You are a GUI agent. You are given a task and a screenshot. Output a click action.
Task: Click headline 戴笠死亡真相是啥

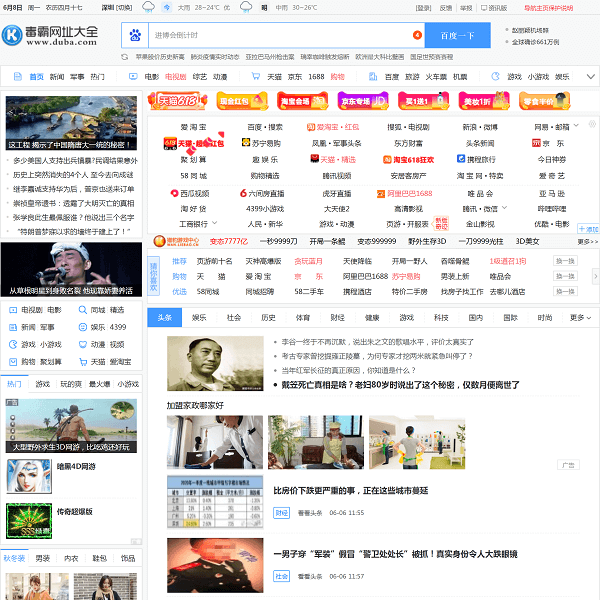point(400,385)
